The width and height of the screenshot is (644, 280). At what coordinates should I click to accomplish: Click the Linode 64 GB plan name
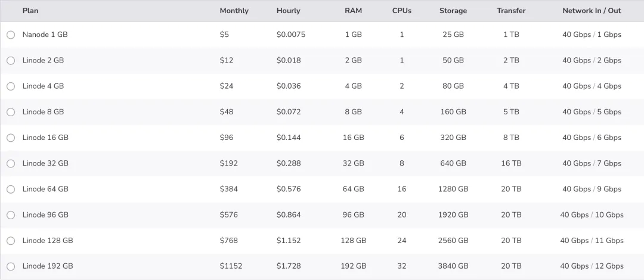click(45, 189)
